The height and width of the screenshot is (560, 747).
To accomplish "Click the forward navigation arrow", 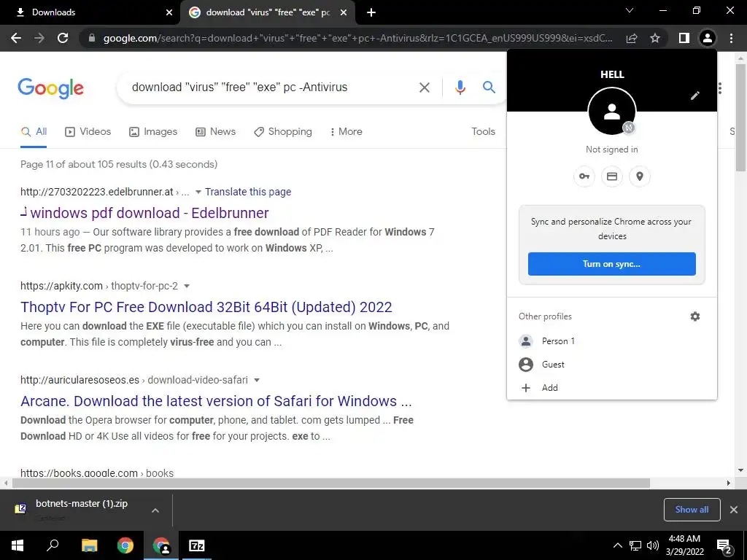I will coord(39,38).
